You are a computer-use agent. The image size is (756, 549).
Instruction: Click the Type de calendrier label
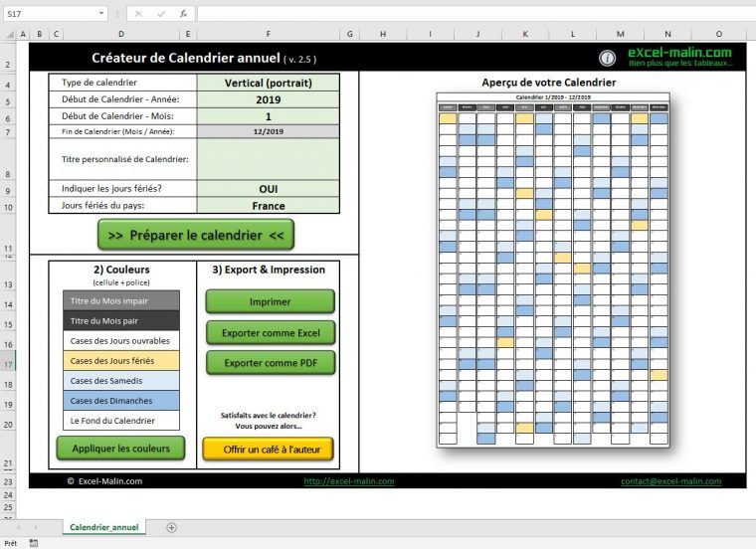(98, 83)
